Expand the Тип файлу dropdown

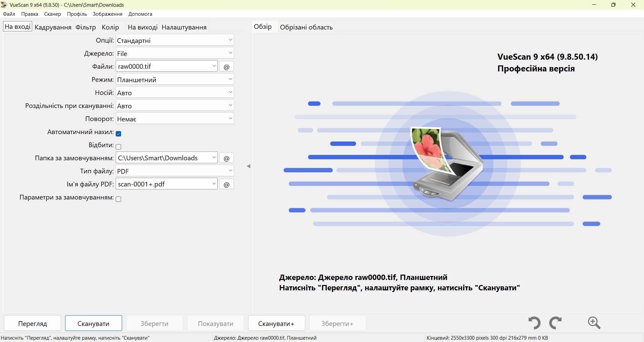click(174, 171)
